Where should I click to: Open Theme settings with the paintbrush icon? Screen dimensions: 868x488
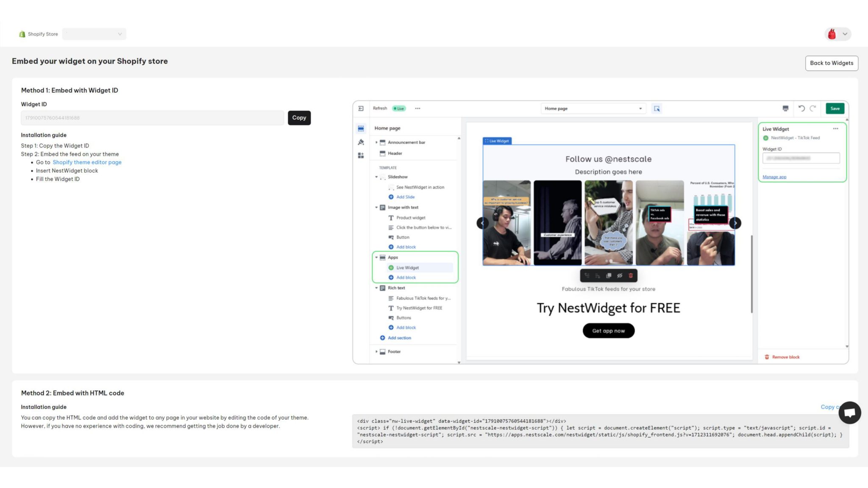[361, 143]
